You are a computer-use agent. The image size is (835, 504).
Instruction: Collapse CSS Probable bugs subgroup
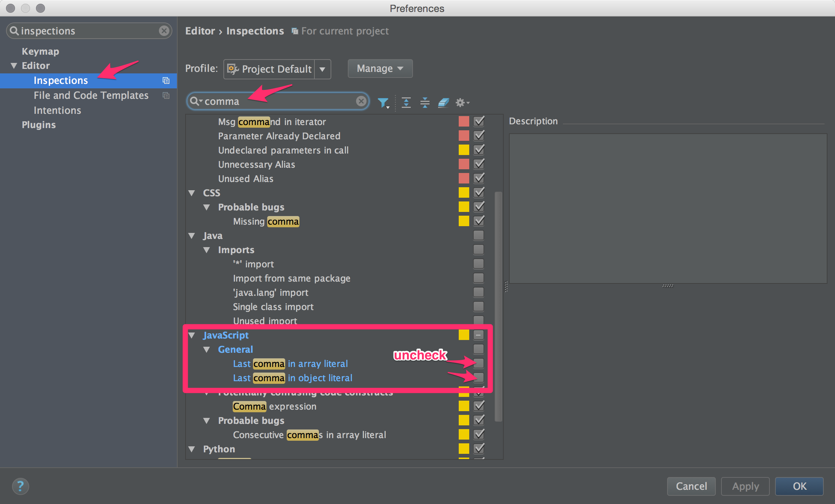pos(207,207)
